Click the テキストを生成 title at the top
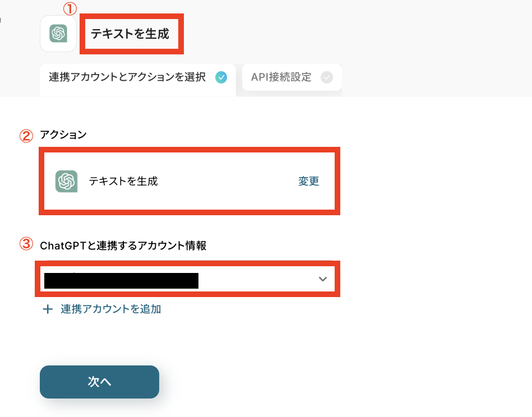The width and height of the screenshot is (532, 417). click(129, 34)
